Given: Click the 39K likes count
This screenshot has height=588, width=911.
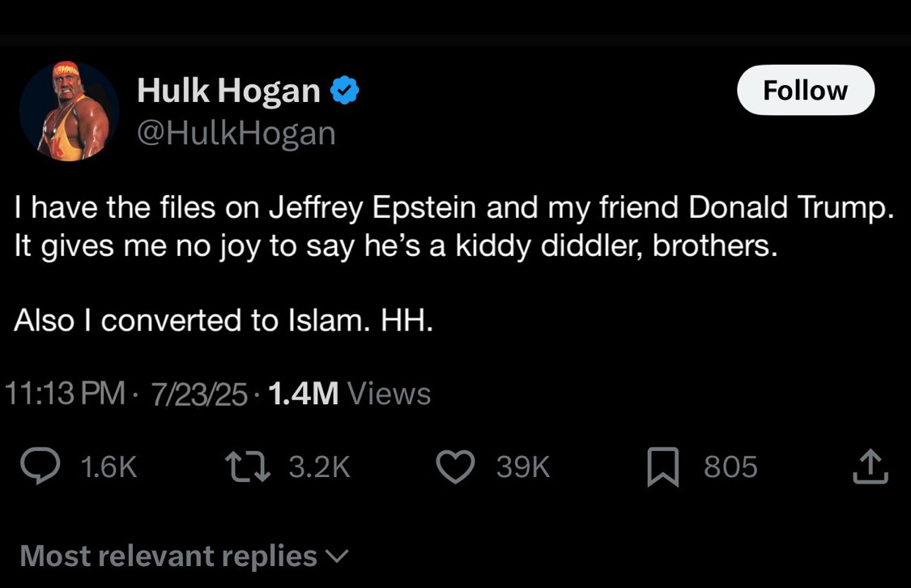Looking at the screenshot, I should tap(522, 467).
